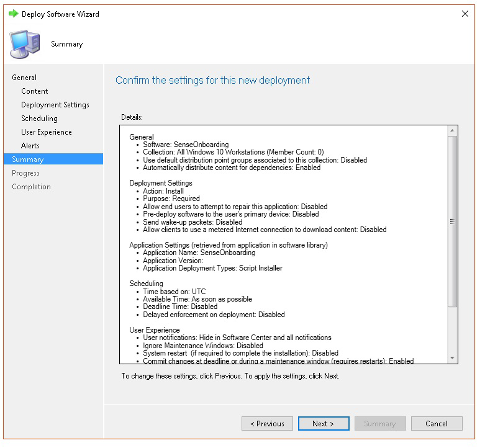Click the details pane scrollbar thumb

tap(452, 220)
